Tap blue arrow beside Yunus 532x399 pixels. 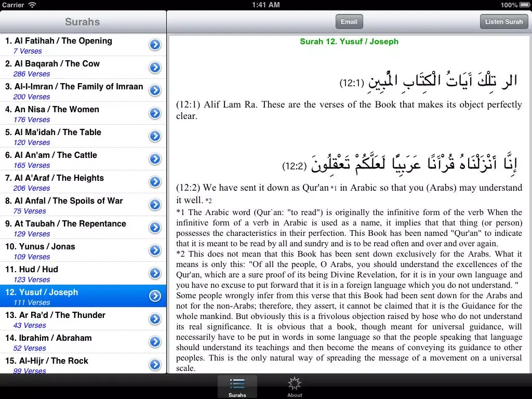[x=155, y=250]
